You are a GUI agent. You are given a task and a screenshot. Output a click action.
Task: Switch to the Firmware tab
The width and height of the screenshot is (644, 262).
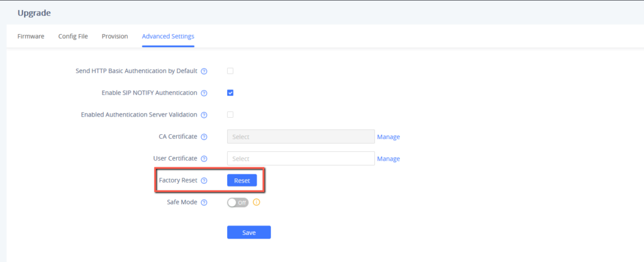[31, 36]
